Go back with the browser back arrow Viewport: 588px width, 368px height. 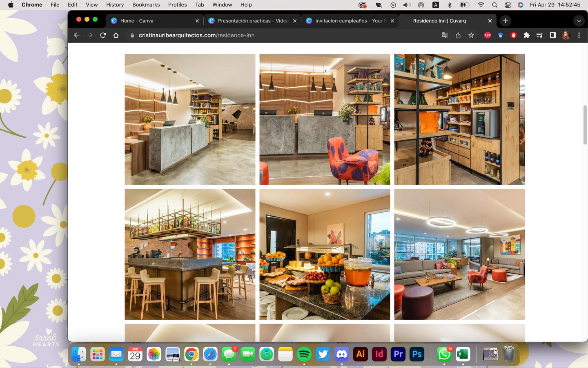pos(77,35)
